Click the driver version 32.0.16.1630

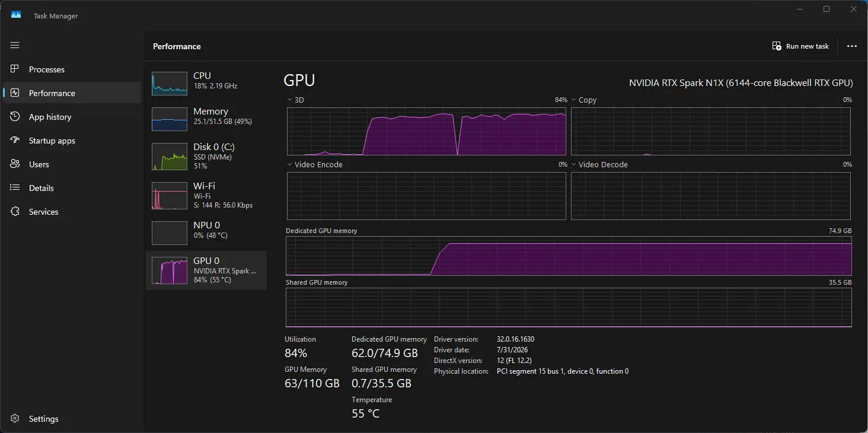tap(516, 339)
